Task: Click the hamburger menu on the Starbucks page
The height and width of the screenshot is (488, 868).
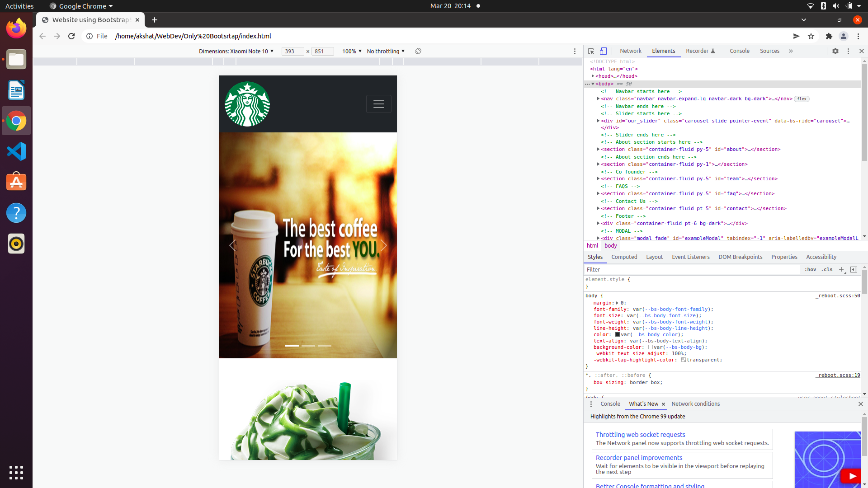Action: pos(379,104)
